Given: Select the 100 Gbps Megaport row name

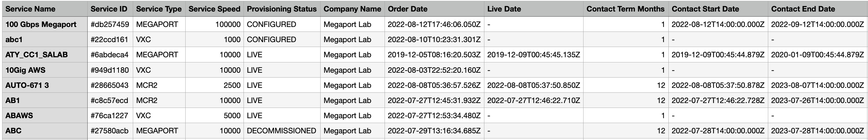Looking at the screenshot, I should click(41, 25).
